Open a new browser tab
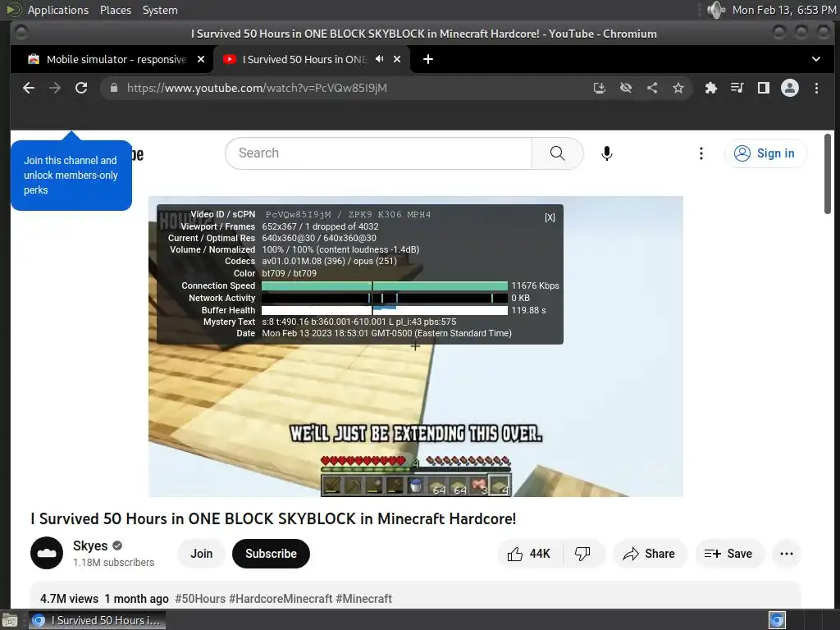Image resolution: width=840 pixels, height=630 pixels. coord(428,59)
